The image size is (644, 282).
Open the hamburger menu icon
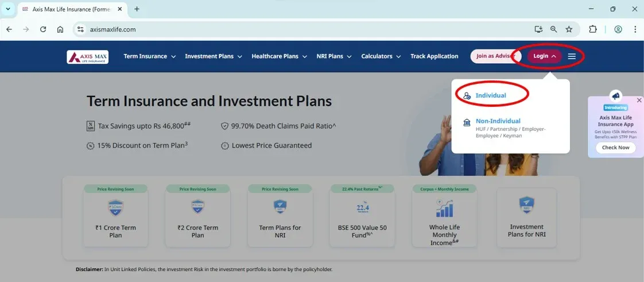pyautogui.click(x=572, y=56)
